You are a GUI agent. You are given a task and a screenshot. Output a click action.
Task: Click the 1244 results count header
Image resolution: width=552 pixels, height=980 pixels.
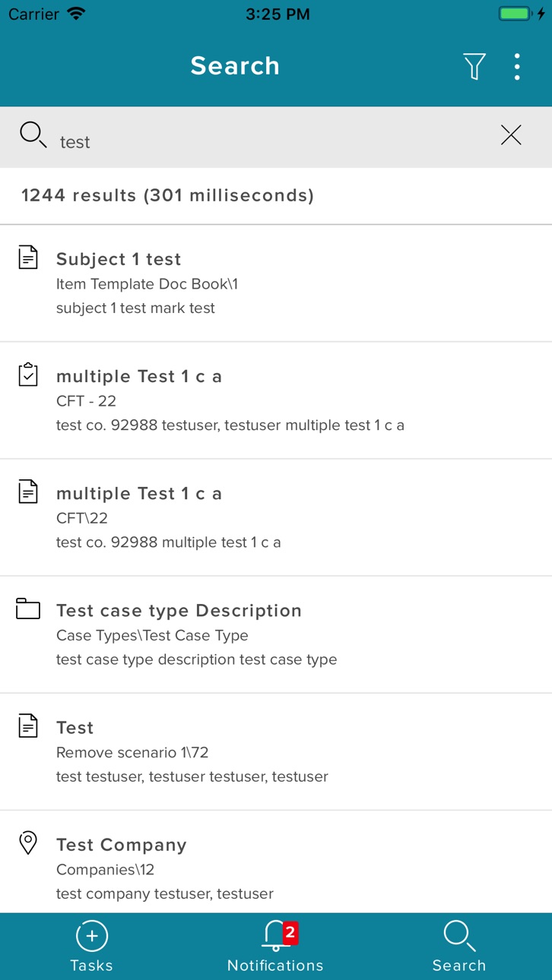click(x=167, y=195)
